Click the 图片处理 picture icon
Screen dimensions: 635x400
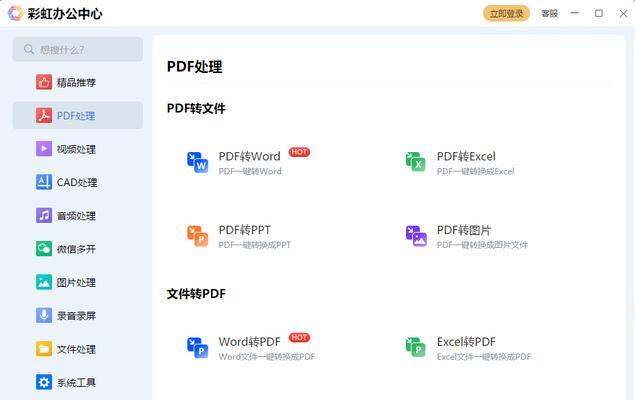[44, 282]
